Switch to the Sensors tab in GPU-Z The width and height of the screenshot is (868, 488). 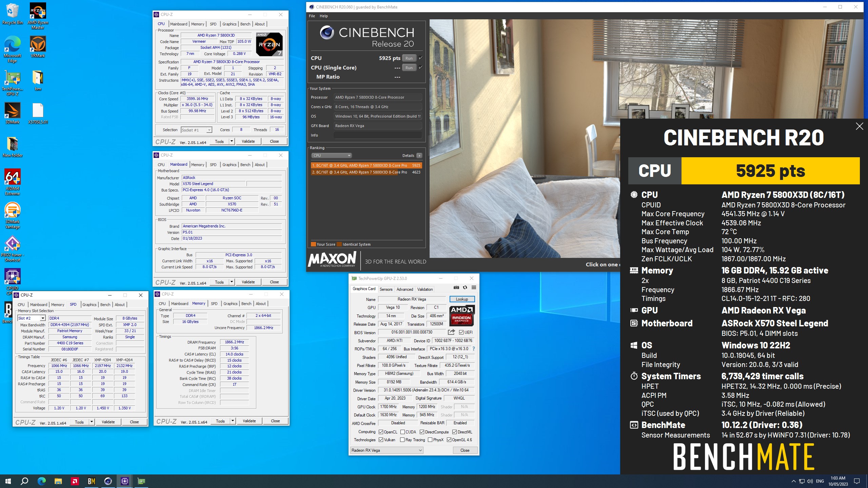point(386,289)
